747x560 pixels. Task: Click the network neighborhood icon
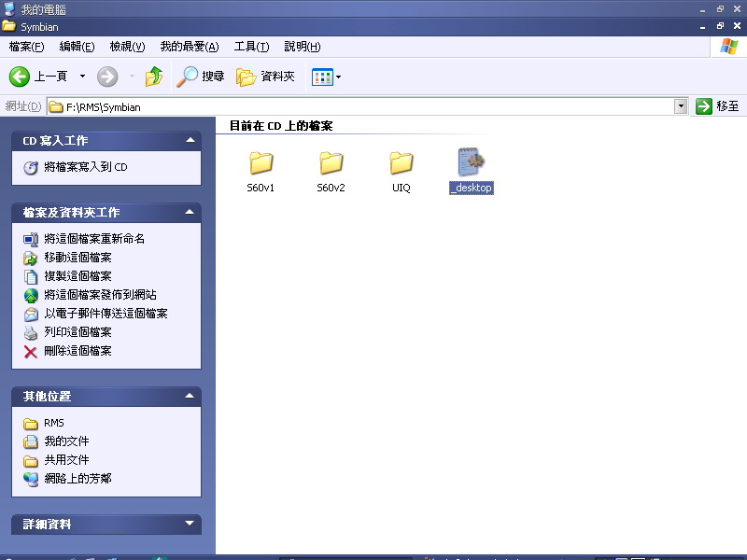(x=31, y=479)
